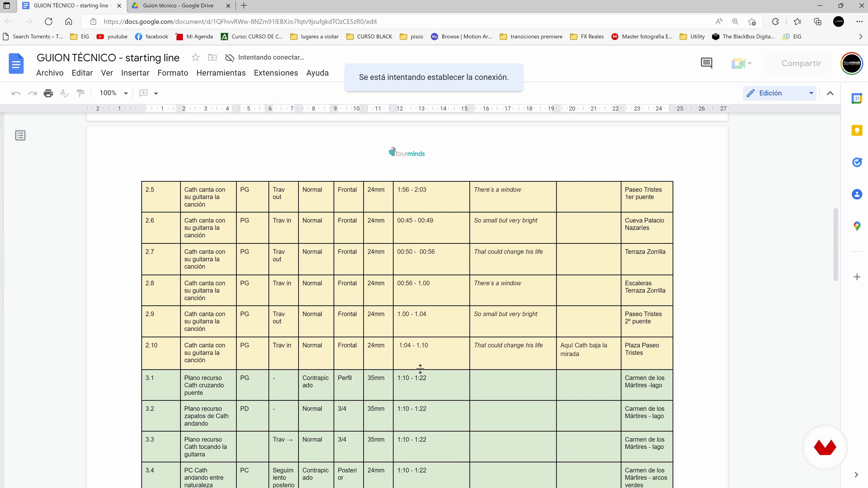Click the redo arrow in toolbar

[32, 93]
